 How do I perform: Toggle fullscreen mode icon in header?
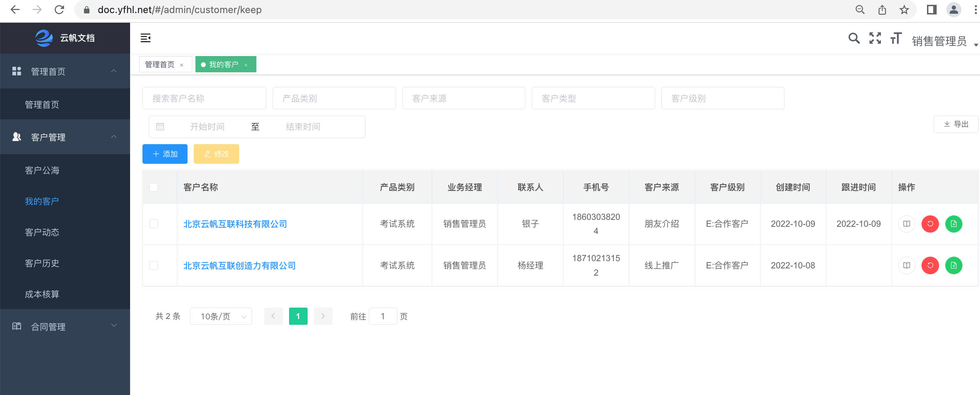coord(875,38)
